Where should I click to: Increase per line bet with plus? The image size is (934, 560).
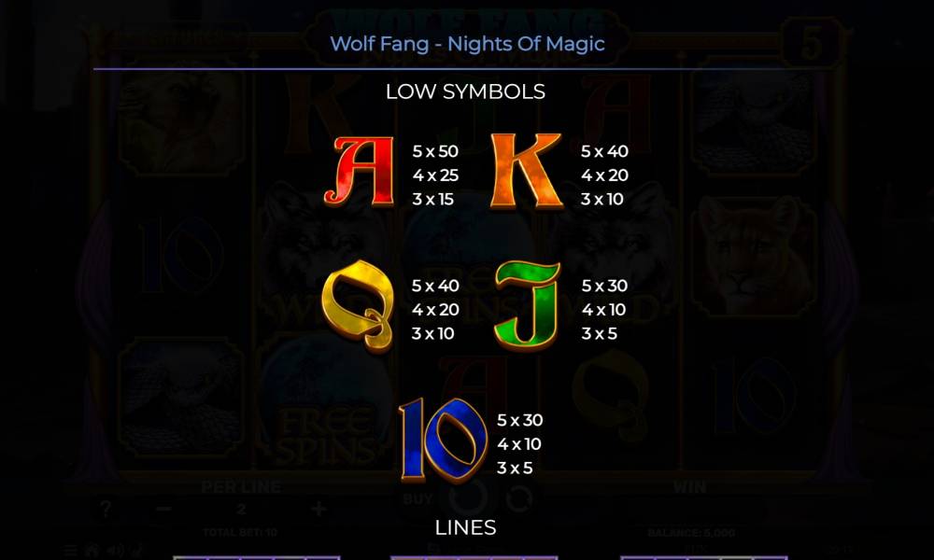318,509
